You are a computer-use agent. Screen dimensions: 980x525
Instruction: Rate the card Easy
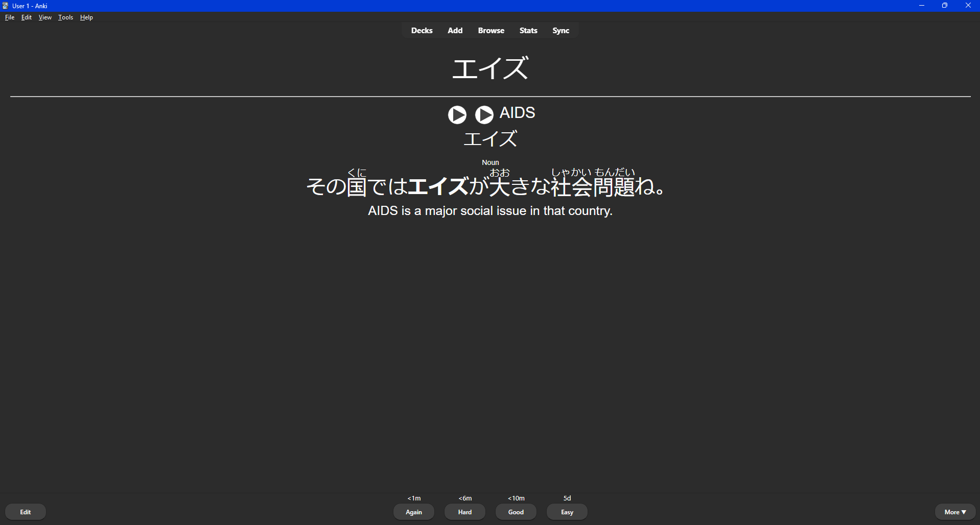[567, 512]
